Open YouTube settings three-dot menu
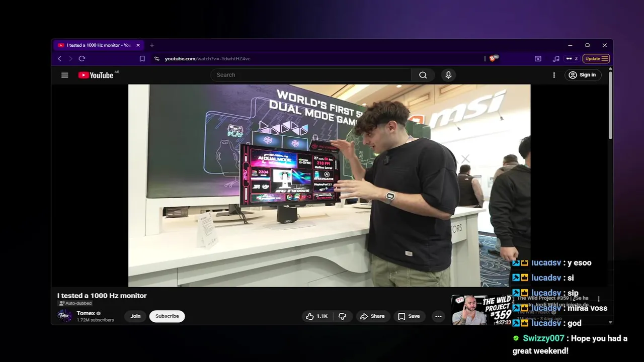 point(554,75)
